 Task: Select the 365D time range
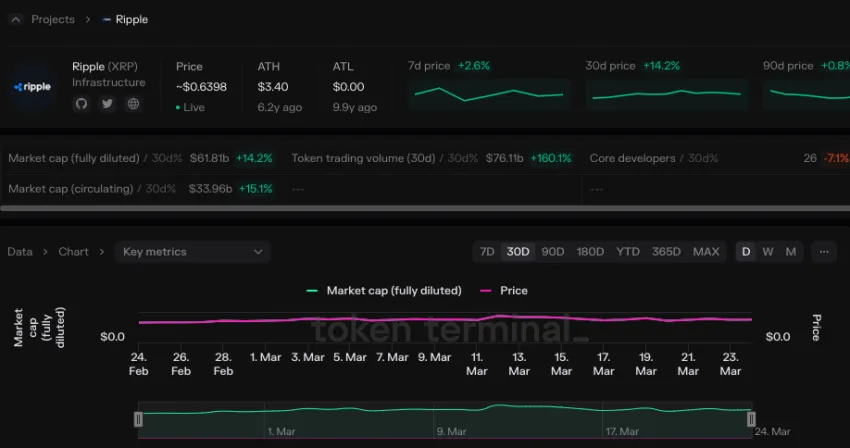click(666, 252)
